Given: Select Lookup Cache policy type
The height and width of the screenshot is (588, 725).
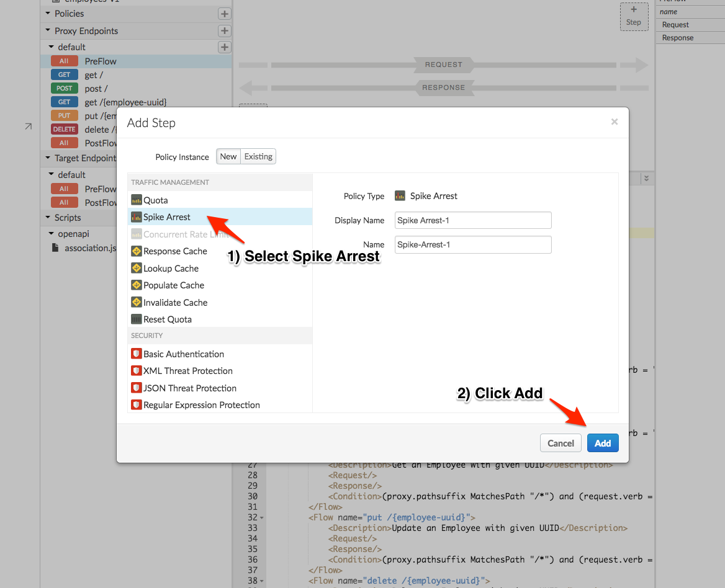Looking at the screenshot, I should [x=220, y=268].
